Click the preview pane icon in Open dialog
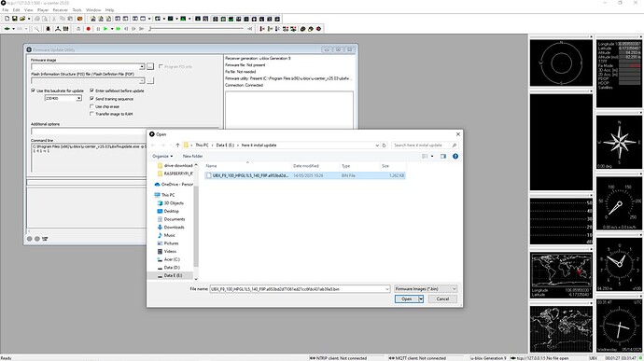This screenshot has height=361, width=644. pyautogui.click(x=443, y=156)
